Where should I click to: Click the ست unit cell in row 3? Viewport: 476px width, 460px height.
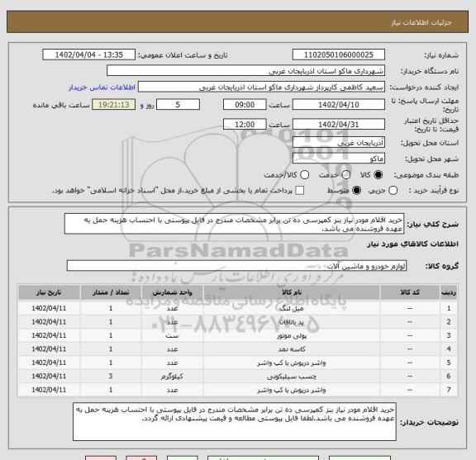click(172, 335)
